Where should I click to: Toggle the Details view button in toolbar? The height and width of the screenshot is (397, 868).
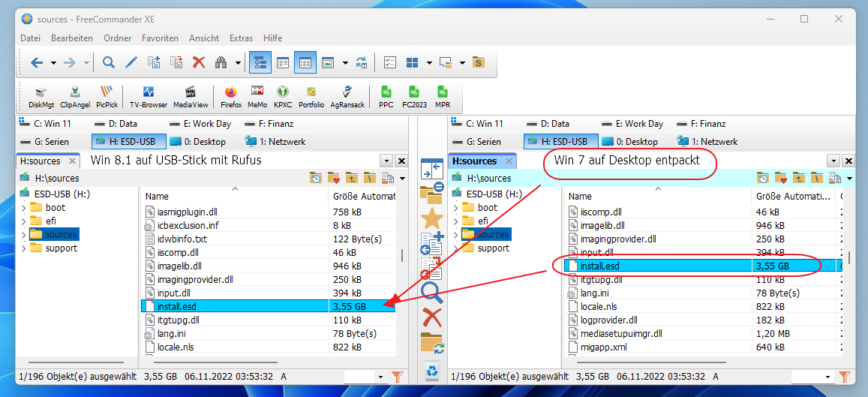coord(305,62)
